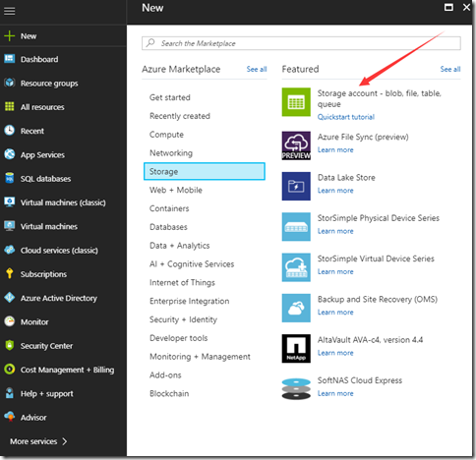
Task: Click the Azure Active Directory icon
Action: [10, 298]
